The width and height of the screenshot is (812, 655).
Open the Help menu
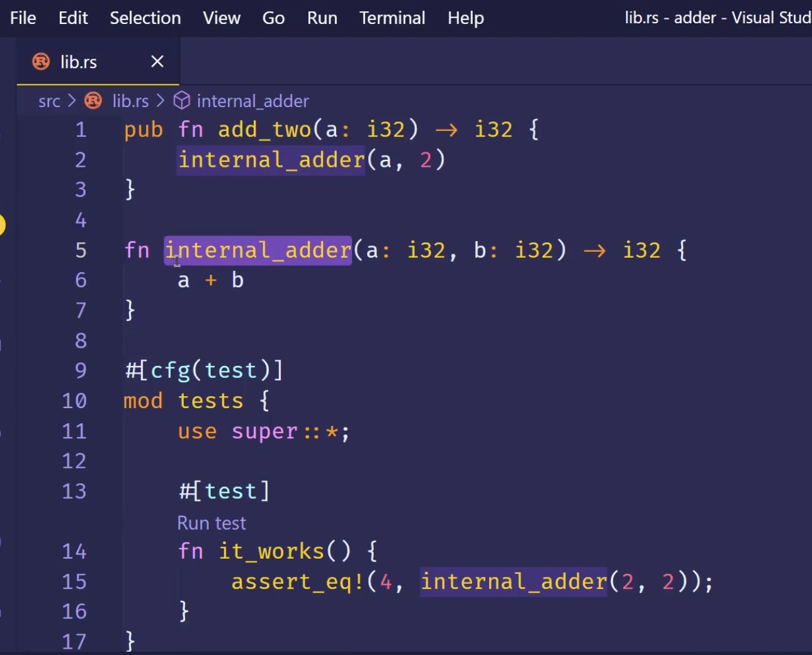click(465, 18)
